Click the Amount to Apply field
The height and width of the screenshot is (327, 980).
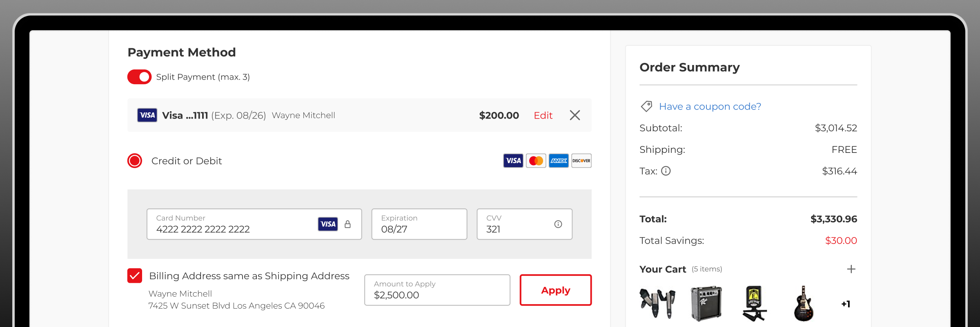tap(437, 290)
